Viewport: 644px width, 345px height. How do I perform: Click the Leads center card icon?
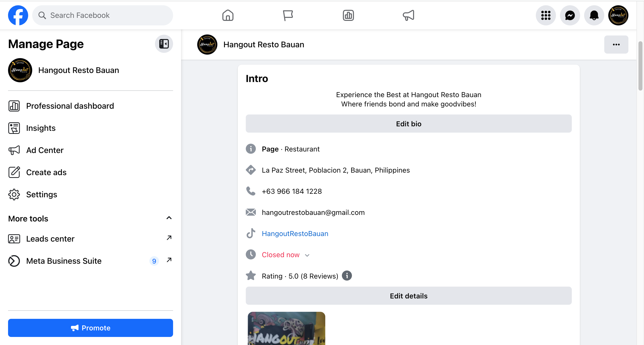click(x=14, y=239)
